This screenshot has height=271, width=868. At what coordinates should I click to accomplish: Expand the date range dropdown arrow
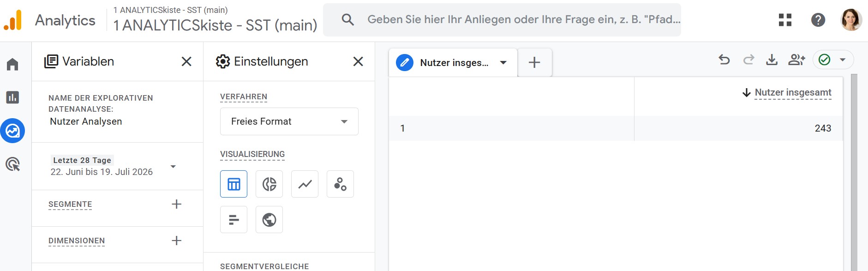(174, 166)
